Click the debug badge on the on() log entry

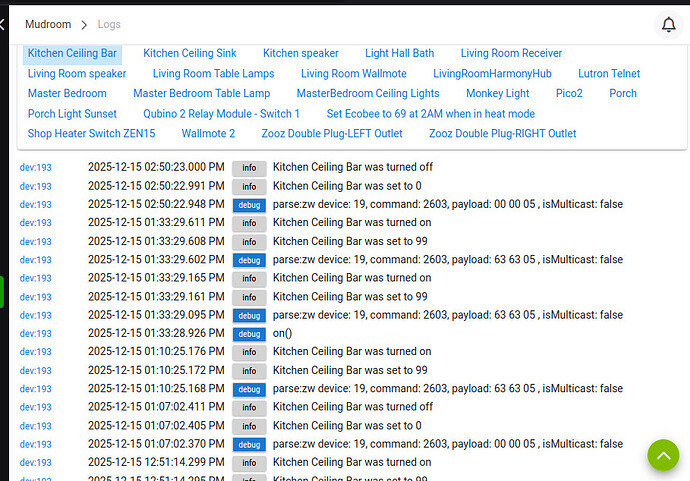(249, 334)
